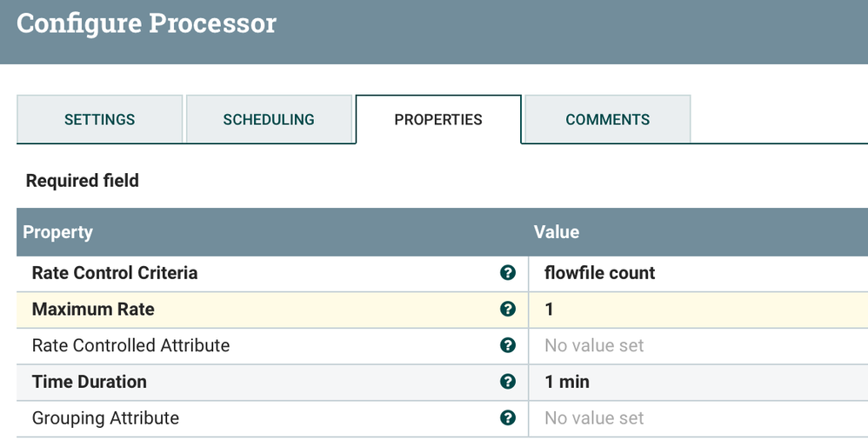
Task: Click help icon for Rate Control Criteria
Action: point(508,273)
